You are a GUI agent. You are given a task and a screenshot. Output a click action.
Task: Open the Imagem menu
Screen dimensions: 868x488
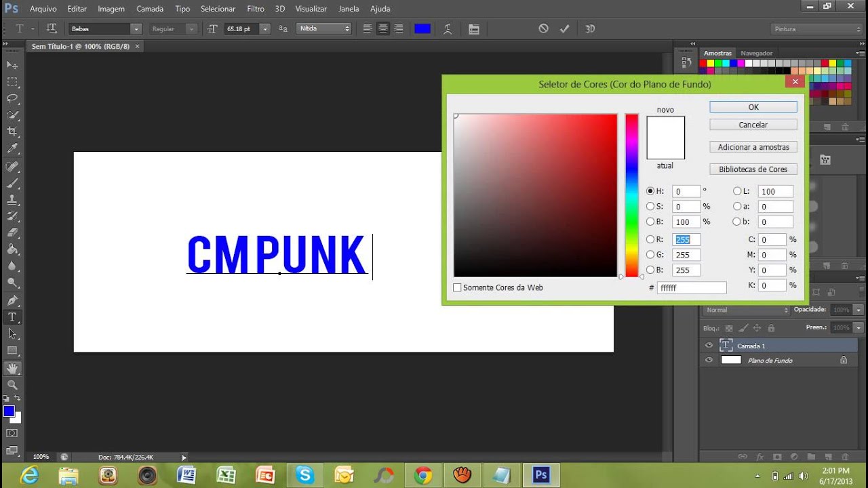(111, 9)
